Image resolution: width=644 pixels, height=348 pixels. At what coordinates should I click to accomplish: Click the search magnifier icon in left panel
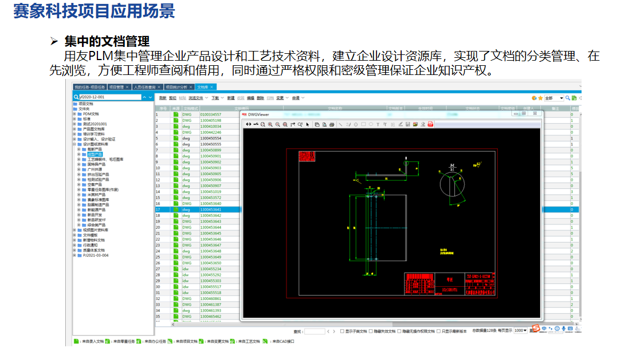click(76, 97)
